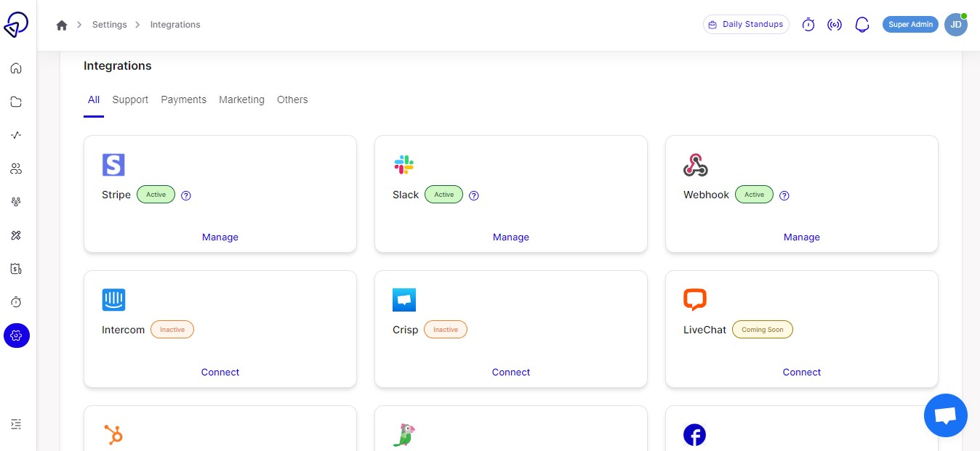This screenshot has width=980, height=451.
Task: Connect the Intercom integration
Action: (220, 372)
